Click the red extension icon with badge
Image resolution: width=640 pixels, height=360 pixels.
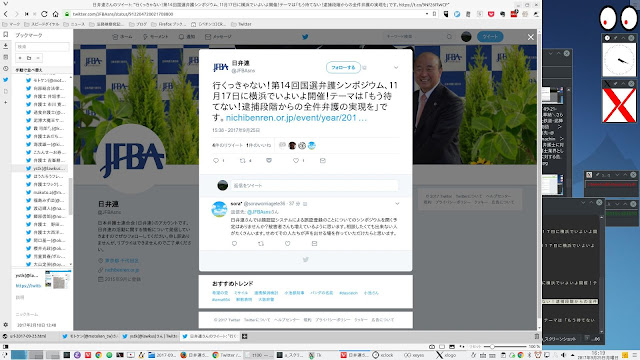[x=514, y=14]
